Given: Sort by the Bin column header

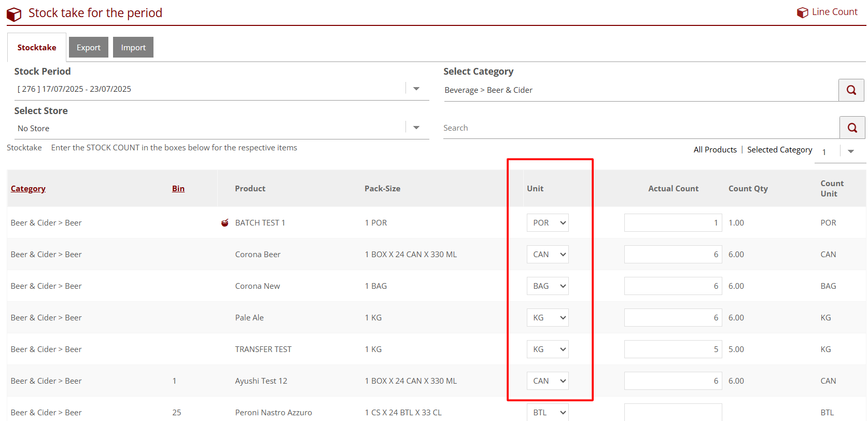Looking at the screenshot, I should [178, 189].
